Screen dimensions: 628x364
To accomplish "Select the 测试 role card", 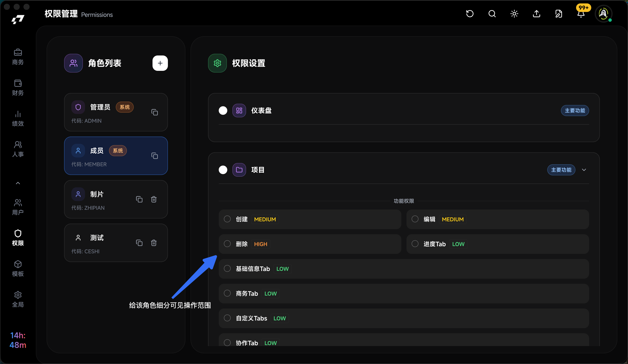I will pos(116,243).
